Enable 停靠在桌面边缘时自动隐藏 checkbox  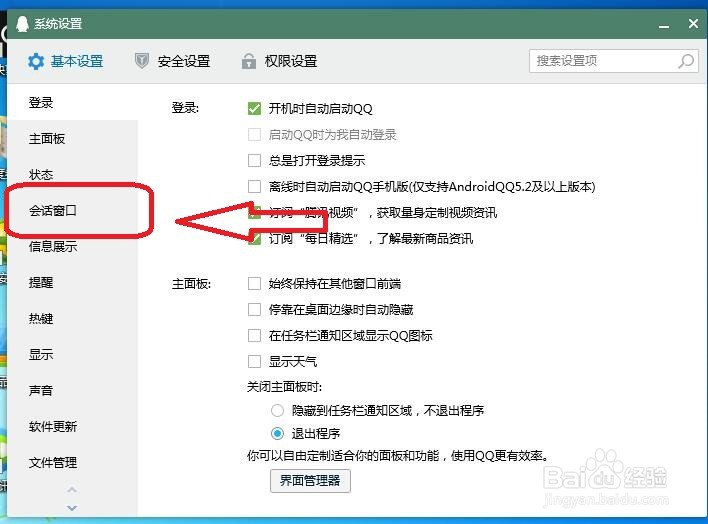254,310
